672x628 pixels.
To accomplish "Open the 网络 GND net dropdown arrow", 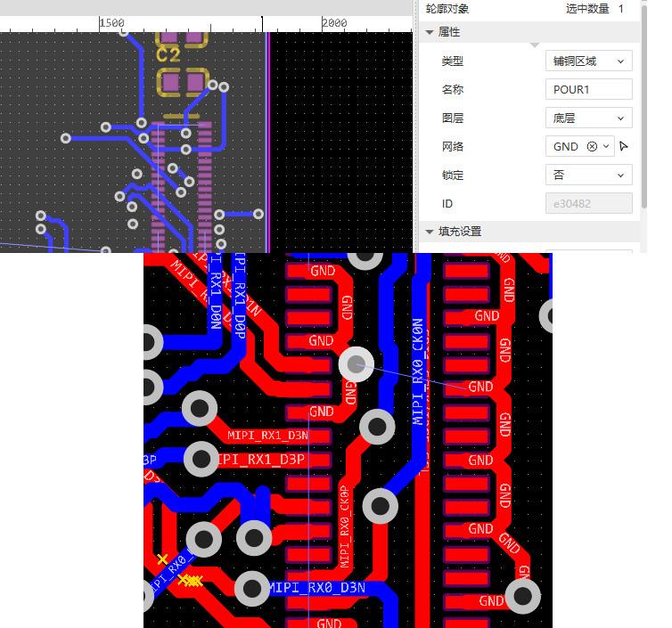I will click(x=607, y=147).
